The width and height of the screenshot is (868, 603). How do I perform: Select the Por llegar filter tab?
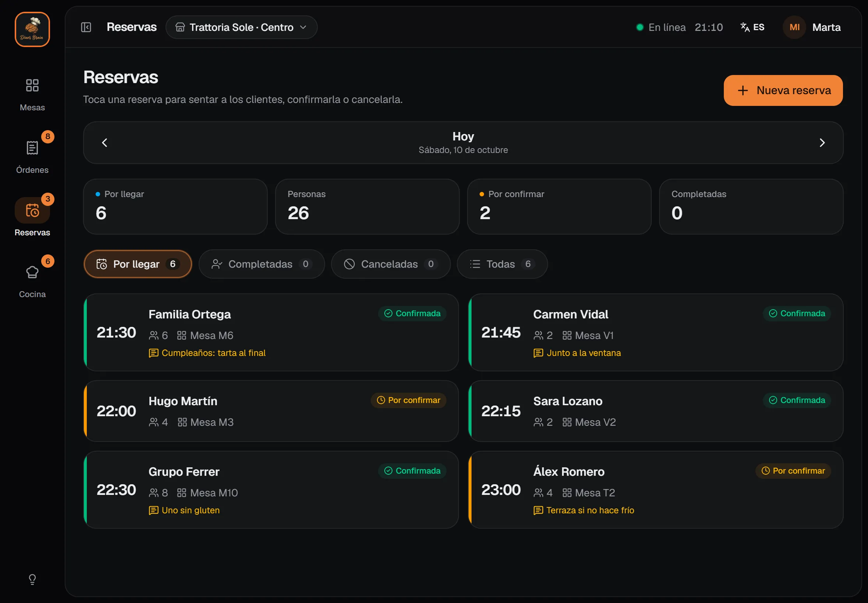(138, 264)
